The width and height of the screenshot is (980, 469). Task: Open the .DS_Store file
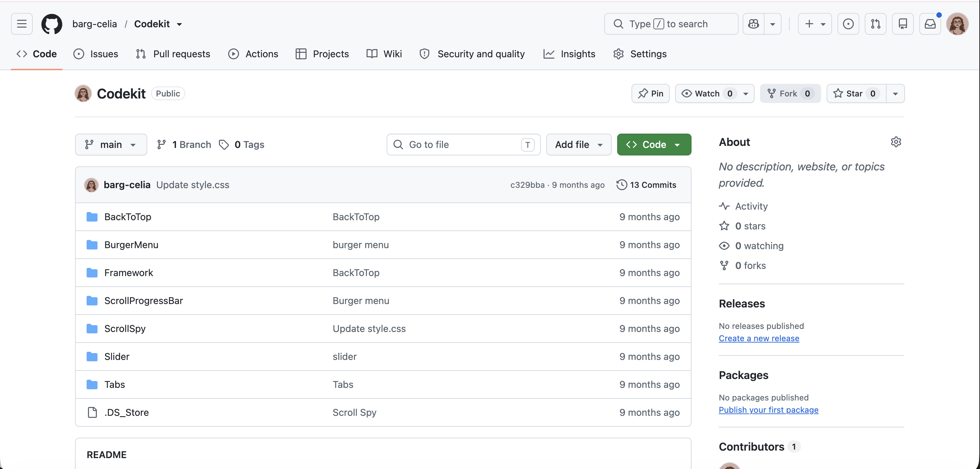coord(127,412)
